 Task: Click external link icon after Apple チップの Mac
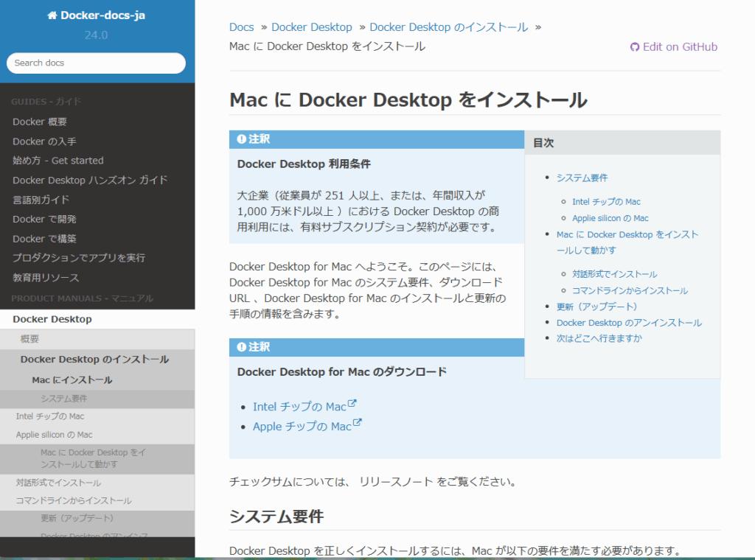point(358,423)
